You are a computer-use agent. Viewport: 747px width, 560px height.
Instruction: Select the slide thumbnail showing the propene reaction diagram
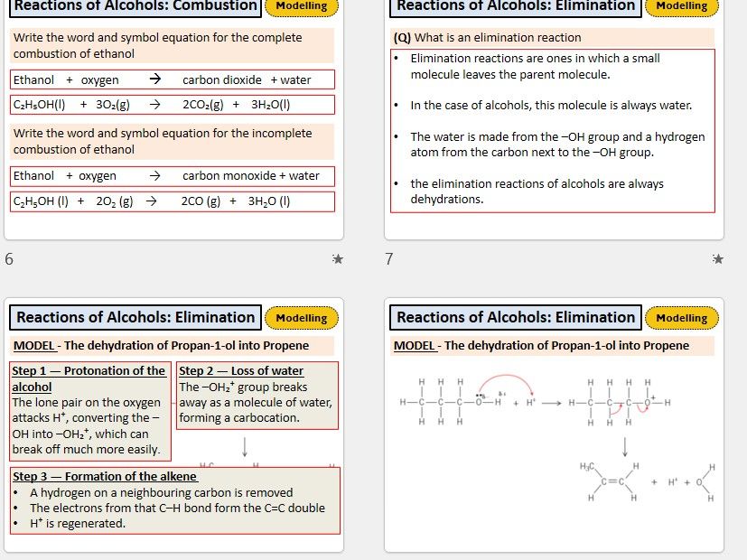tap(554, 425)
